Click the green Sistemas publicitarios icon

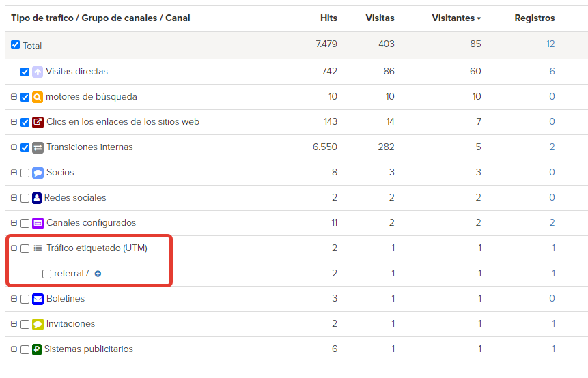(x=36, y=349)
